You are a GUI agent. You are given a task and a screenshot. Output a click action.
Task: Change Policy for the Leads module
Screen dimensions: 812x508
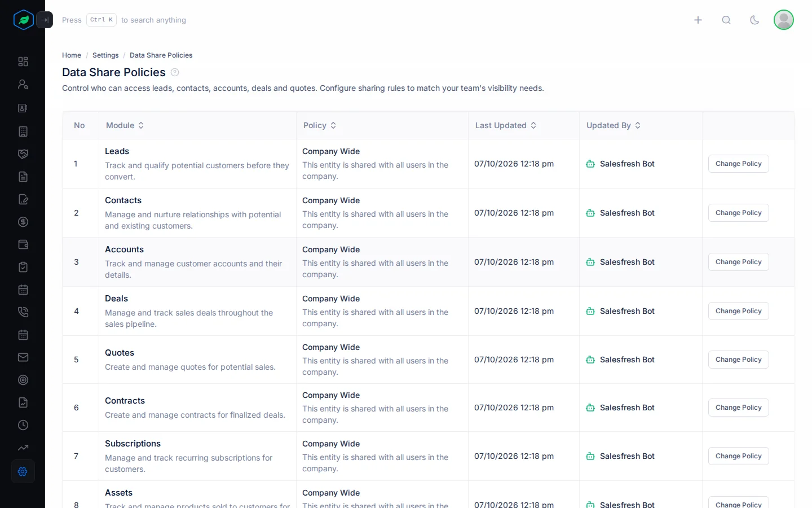click(x=739, y=164)
